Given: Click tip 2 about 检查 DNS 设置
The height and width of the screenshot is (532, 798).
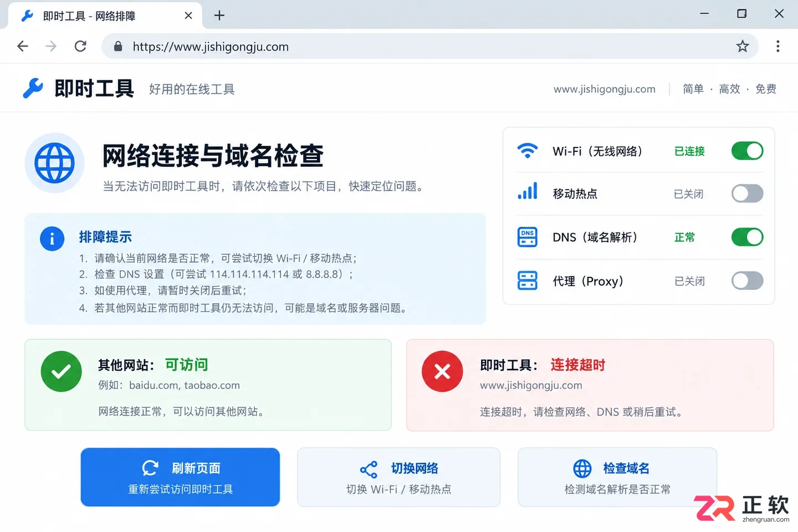Looking at the screenshot, I should (x=216, y=274).
